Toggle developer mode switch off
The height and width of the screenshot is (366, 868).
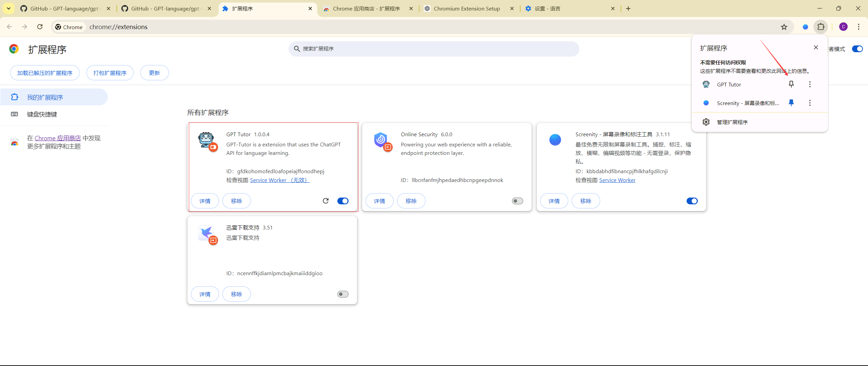857,49
